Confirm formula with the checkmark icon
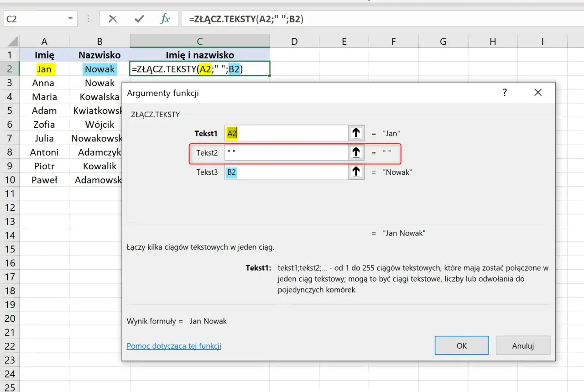Screen dimensions: 584x392 (x=139, y=19)
